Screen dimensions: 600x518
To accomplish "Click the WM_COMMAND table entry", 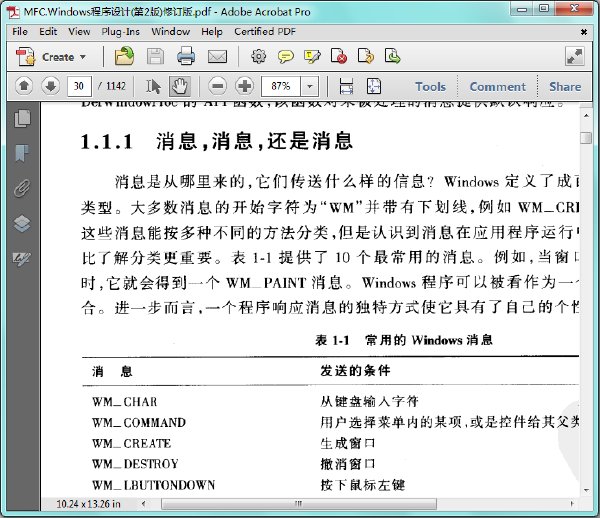I will coord(139,422).
